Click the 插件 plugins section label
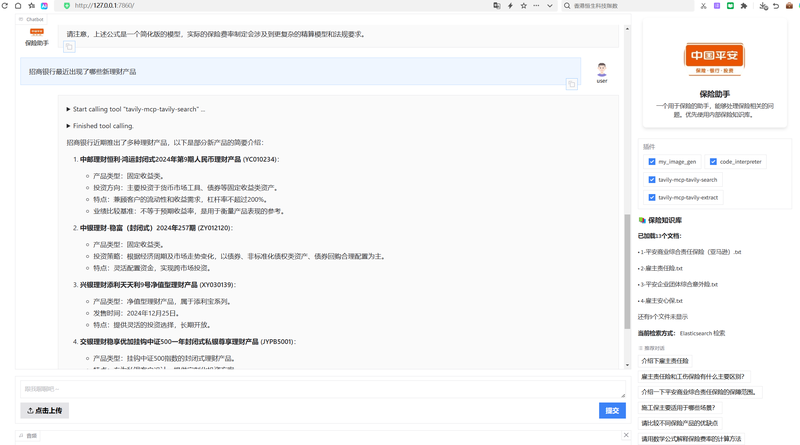 coord(649,146)
